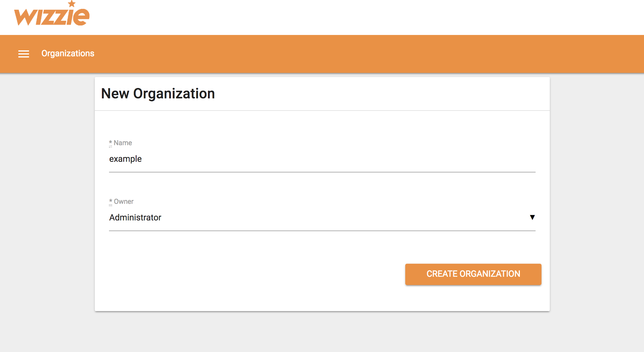Focus the Name input field

tap(322, 159)
